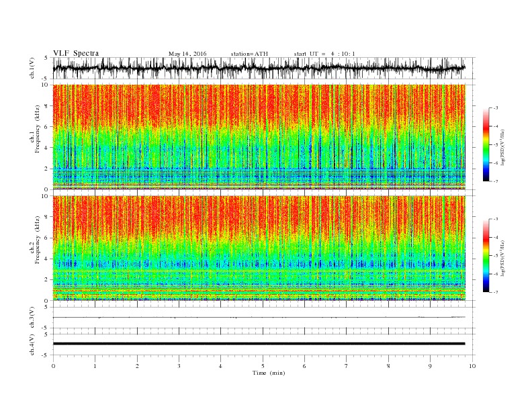Image resolution: width=532 pixels, height=411 pixels.
Task: Click the ch.2 'Frequency (kHz)' axis label
Action: click(x=38, y=240)
